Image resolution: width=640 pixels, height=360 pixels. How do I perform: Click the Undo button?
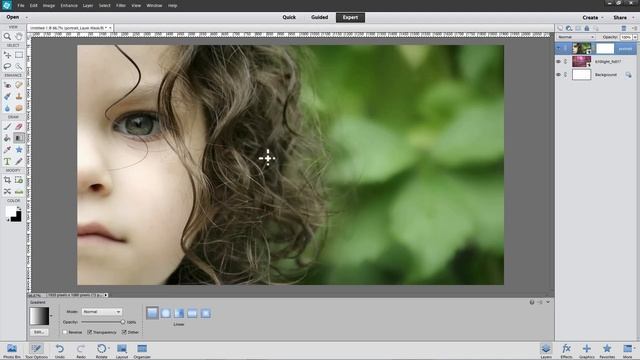60,351
